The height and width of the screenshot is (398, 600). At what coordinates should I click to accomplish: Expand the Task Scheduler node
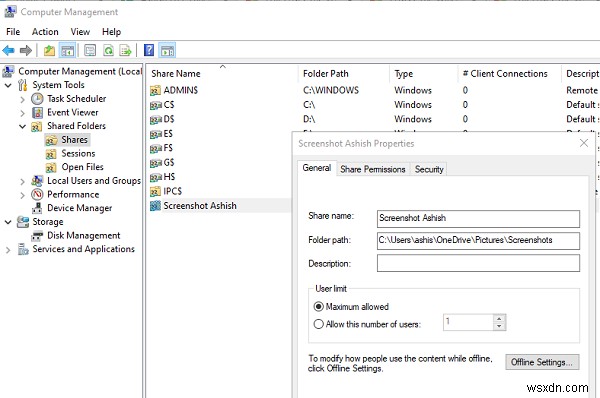pos(22,100)
